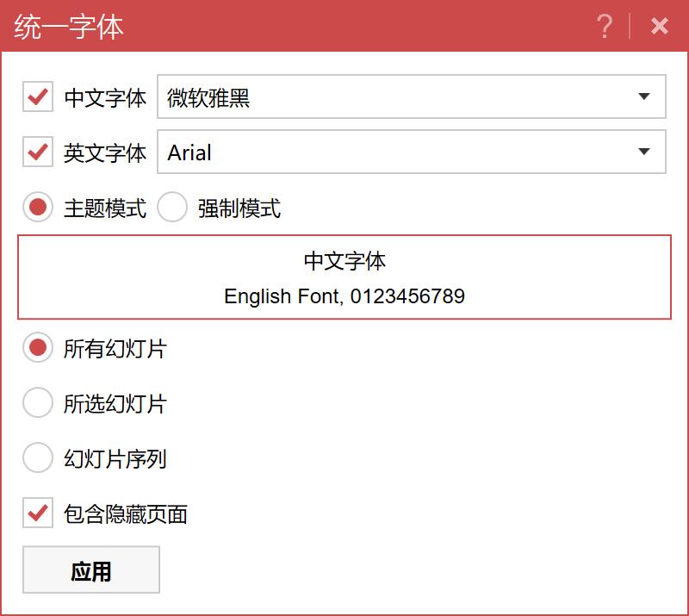Toggle the 包含隐藏页面 checkbox
689x616 pixels.
(38, 514)
